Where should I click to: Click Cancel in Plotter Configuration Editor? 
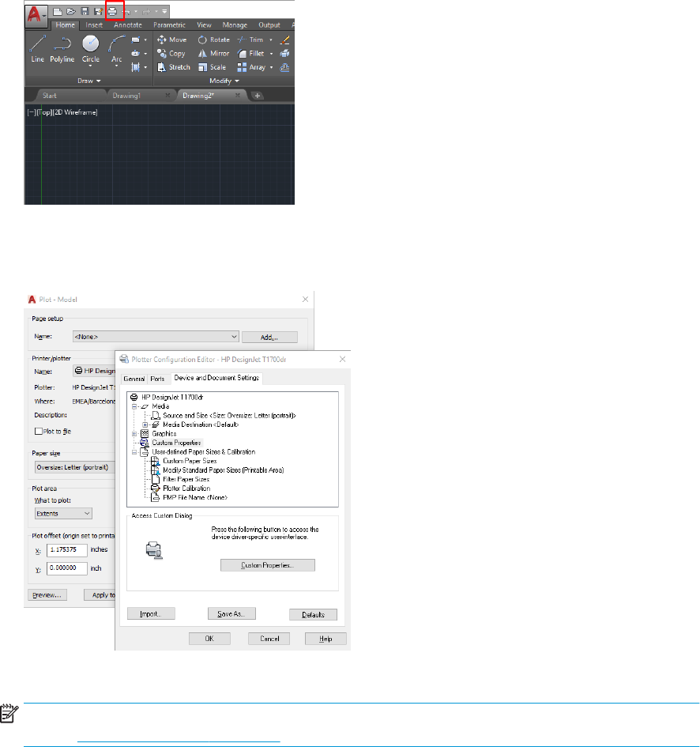(269, 639)
